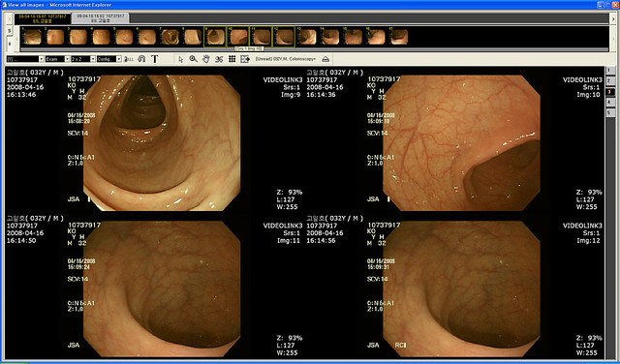Click the ALL images toolbar icon
This screenshot has height=364, width=620.
click(129, 59)
